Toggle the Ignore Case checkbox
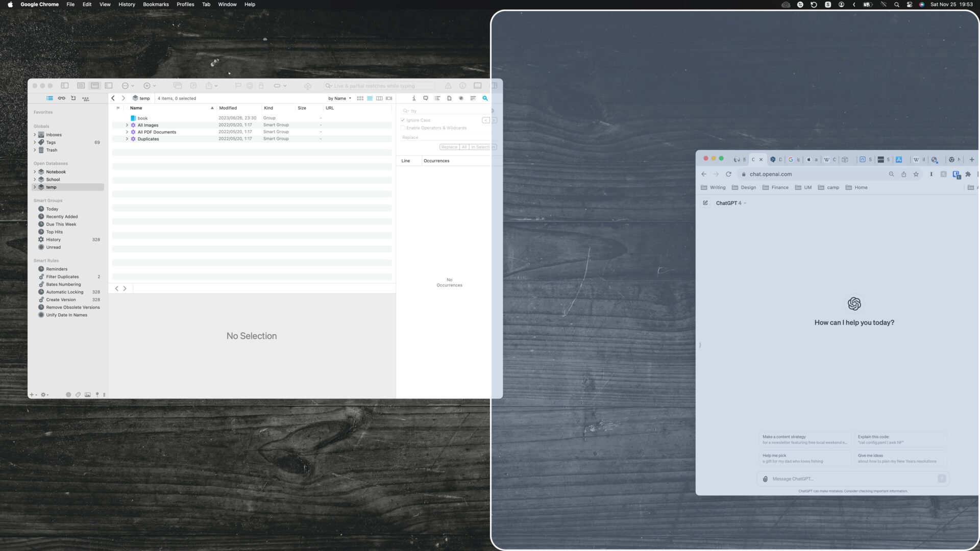Image resolution: width=980 pixels, height=551 pixels. [x=403, y=120]
